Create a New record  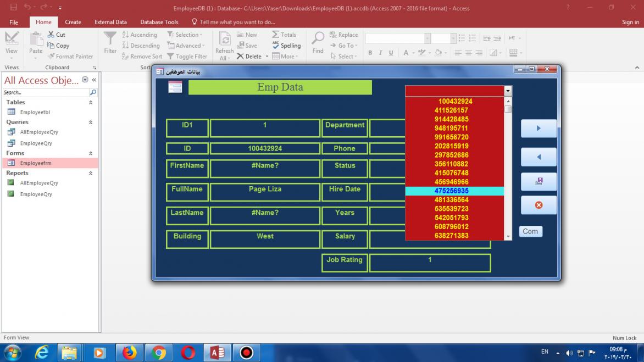247,35
